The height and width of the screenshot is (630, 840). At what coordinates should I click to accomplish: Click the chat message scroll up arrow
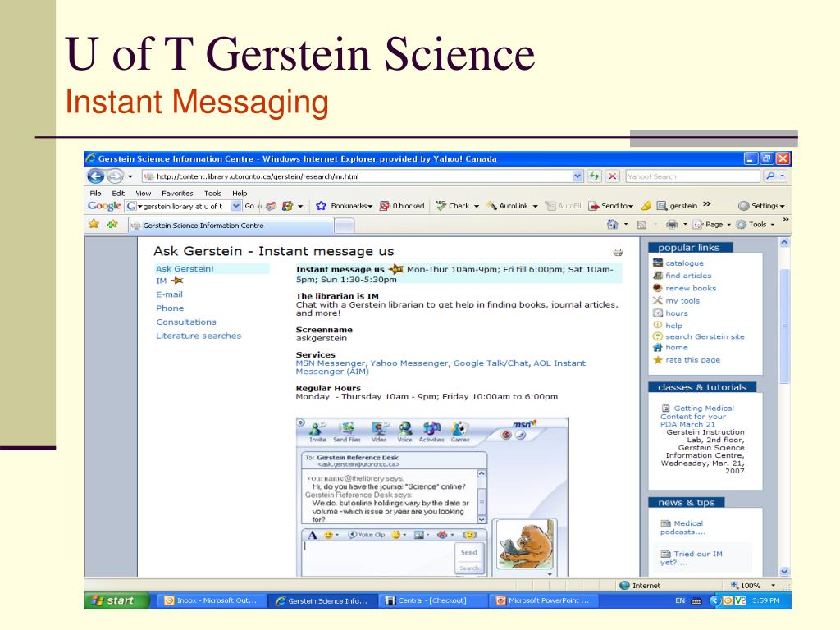tap(481, 473)
